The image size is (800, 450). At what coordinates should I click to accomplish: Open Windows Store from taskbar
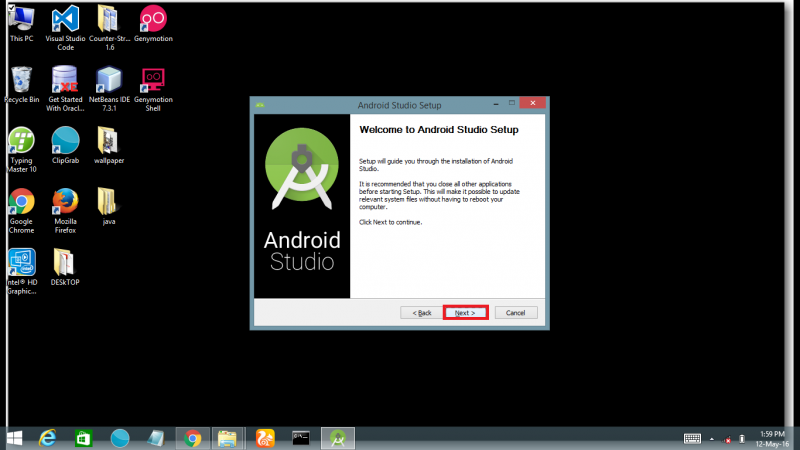tap(83, 438)
